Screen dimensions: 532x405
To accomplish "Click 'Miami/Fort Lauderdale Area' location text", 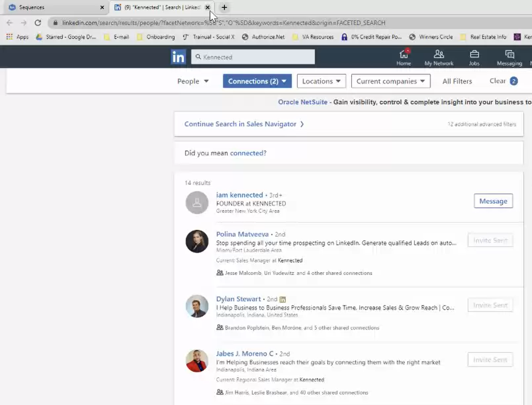I will (249, 250).
